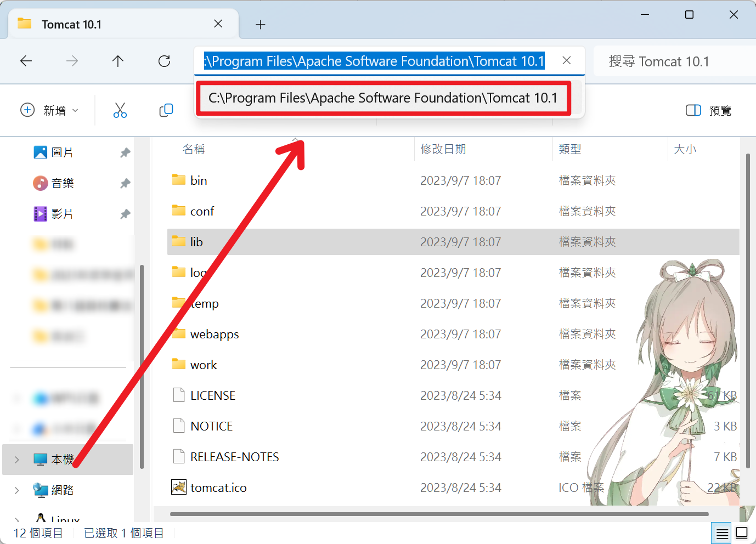Viewport: 756px width, 544px height.
Task: Select the address bar path text
Action: tap(374, 61)
